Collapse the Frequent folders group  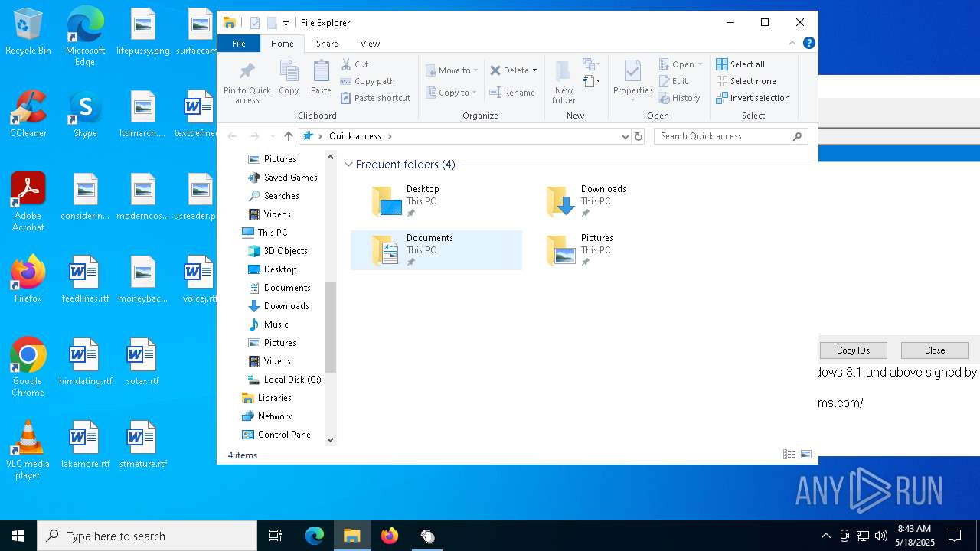(x=349, y=165)
